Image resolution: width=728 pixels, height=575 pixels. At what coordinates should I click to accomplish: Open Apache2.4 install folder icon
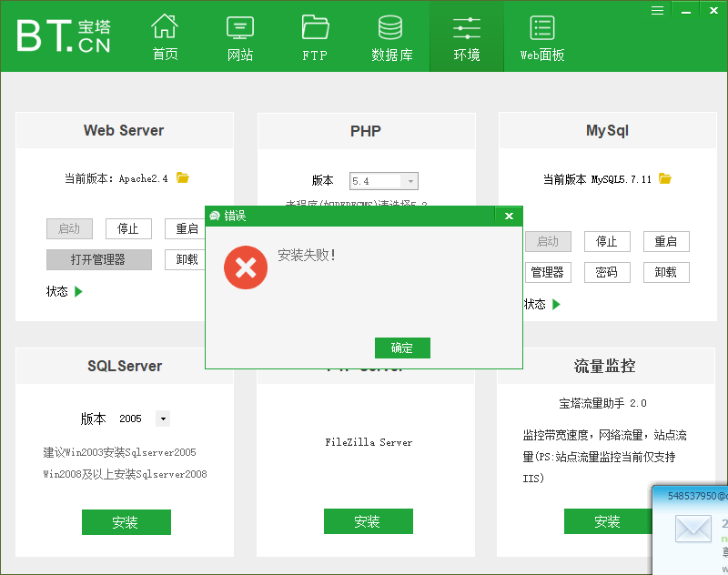coord(183,177)
